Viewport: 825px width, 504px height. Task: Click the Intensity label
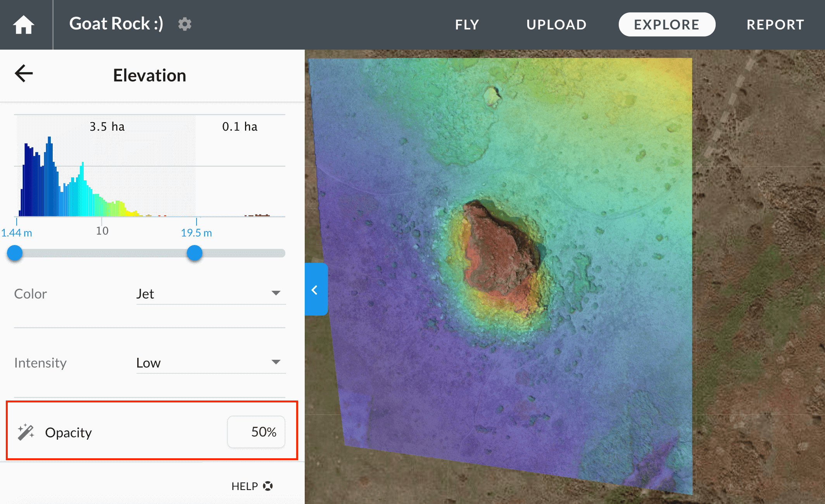coord(40,363)
